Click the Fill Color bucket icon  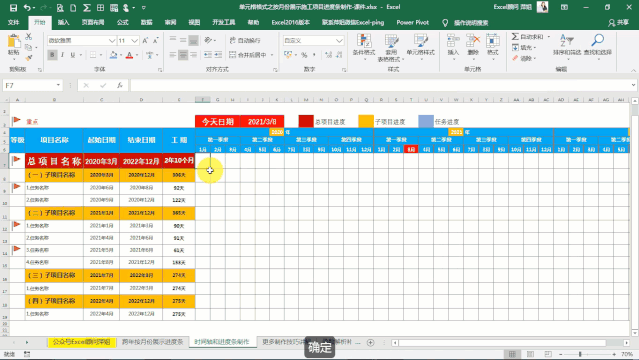point(113,55)
